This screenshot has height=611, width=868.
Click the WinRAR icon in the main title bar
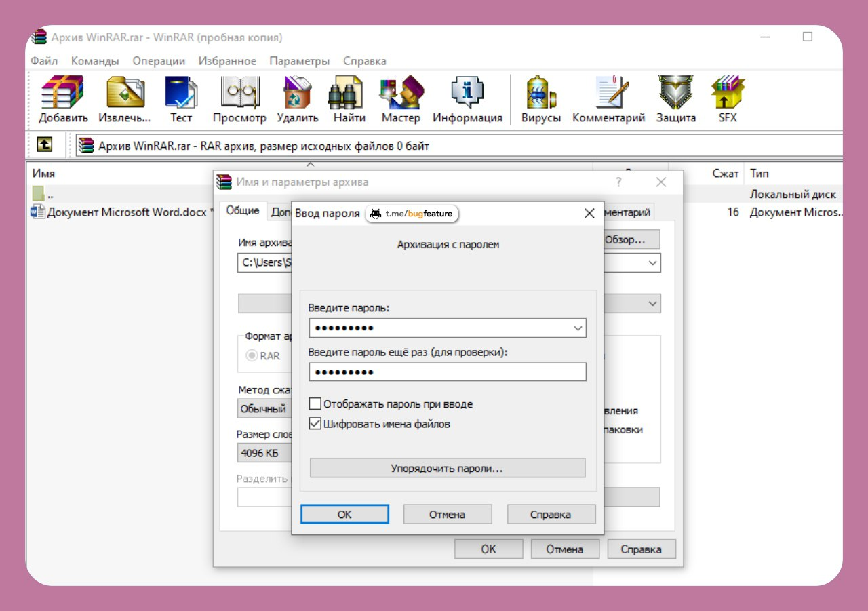(x=39, y=37)
